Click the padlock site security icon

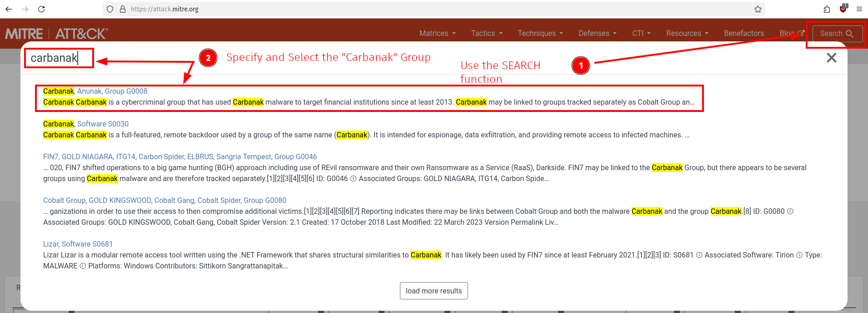coord(123,9)
